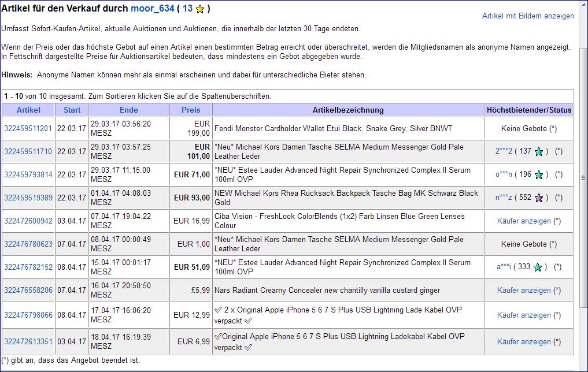Viewport: 588px width, 372px height.
Task: Open item number 322459519389
Action: click(28, 198)
